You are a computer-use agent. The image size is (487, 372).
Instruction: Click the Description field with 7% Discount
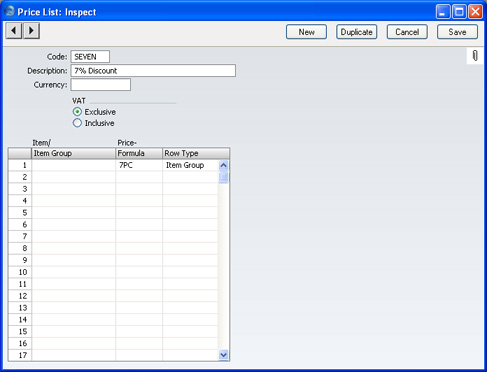click(153, 71)
